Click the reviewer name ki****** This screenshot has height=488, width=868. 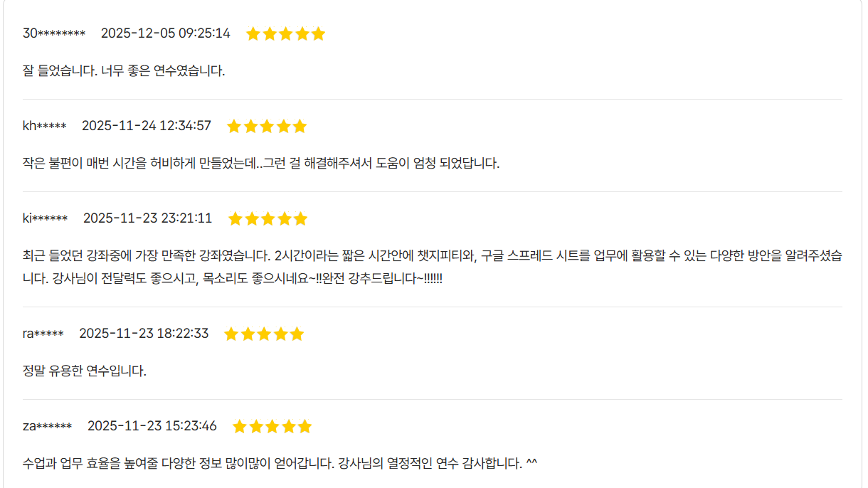(x=45, y=218)
